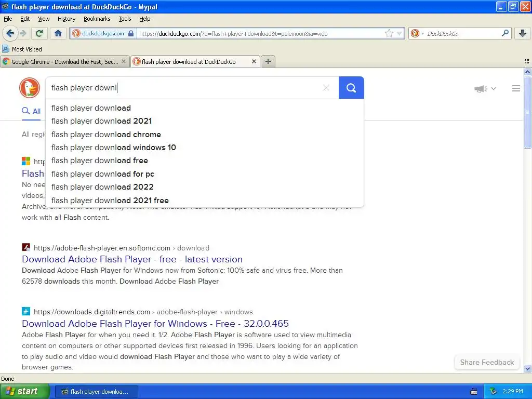Click the Microsoft result favicon

[x=26, y=161]
